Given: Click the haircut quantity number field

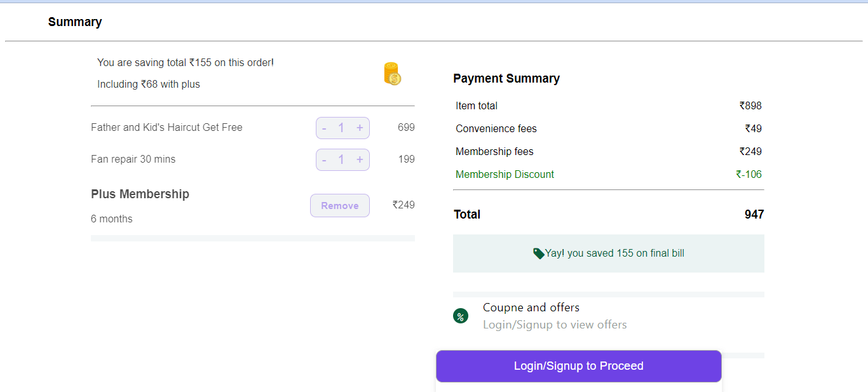Looking at the screenshot, I should tap(341, 128).
